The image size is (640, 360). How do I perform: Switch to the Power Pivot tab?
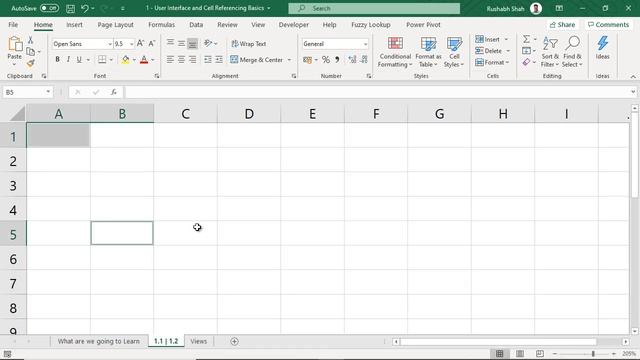[x=423, y=24]
